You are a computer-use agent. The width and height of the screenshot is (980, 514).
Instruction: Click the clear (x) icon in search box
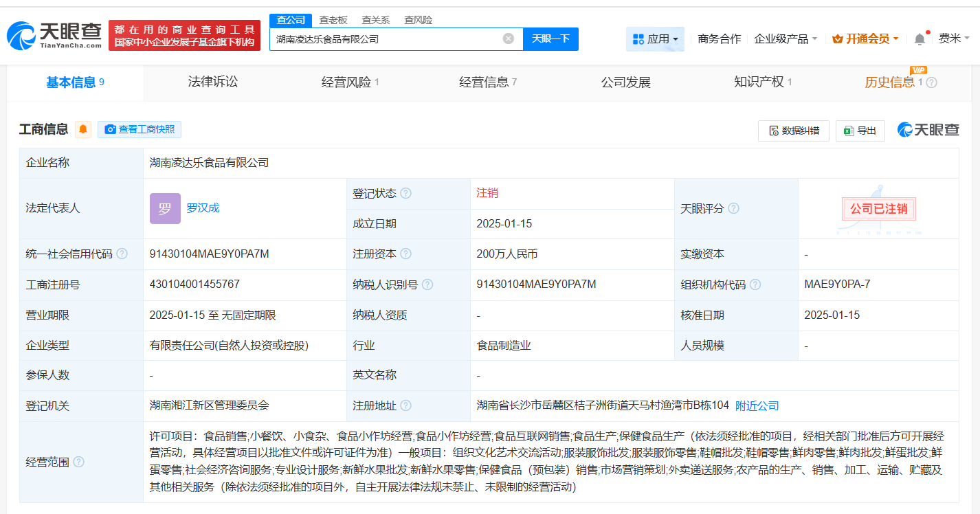tap(509, 39)
